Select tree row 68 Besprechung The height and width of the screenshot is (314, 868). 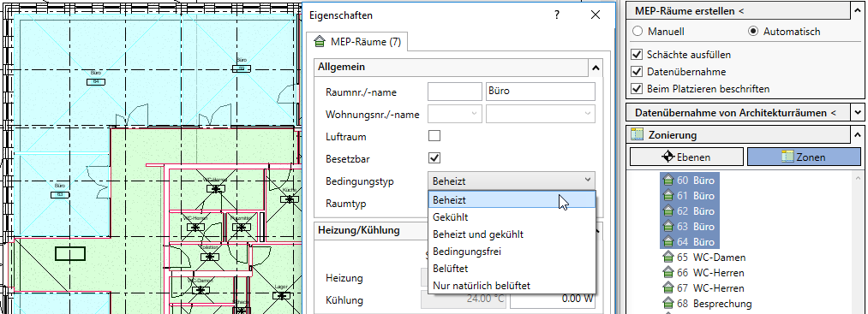[708, 304]
